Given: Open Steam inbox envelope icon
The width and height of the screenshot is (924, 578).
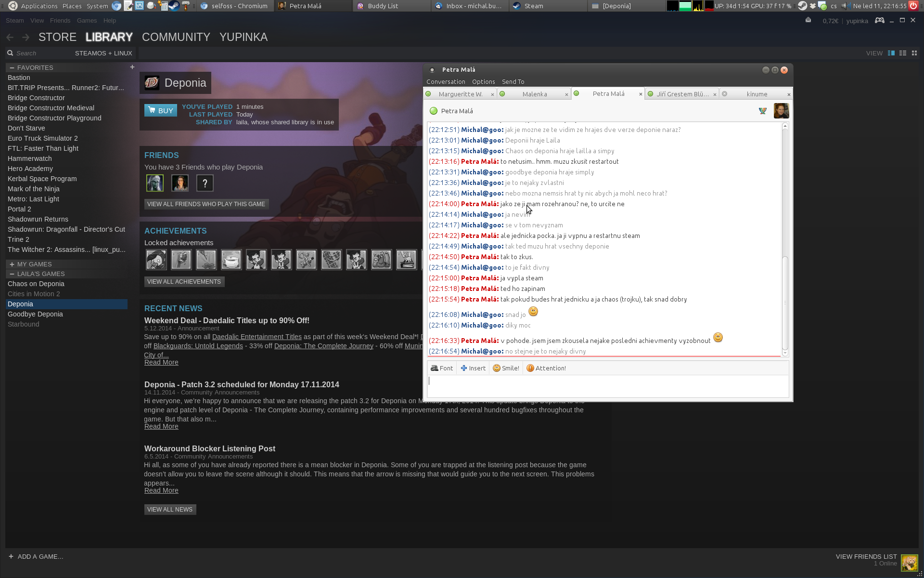Looking at the screenshot, I should (x=808, y=20).
